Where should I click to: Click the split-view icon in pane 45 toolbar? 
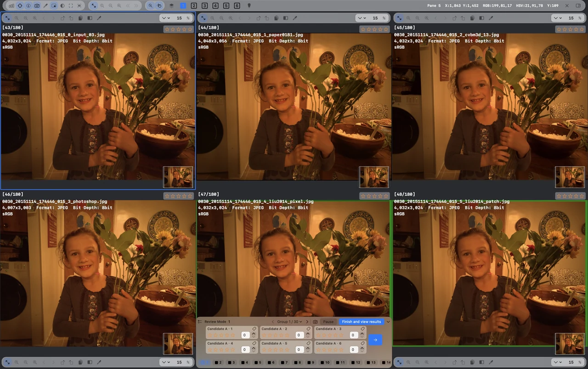point(481,18)
